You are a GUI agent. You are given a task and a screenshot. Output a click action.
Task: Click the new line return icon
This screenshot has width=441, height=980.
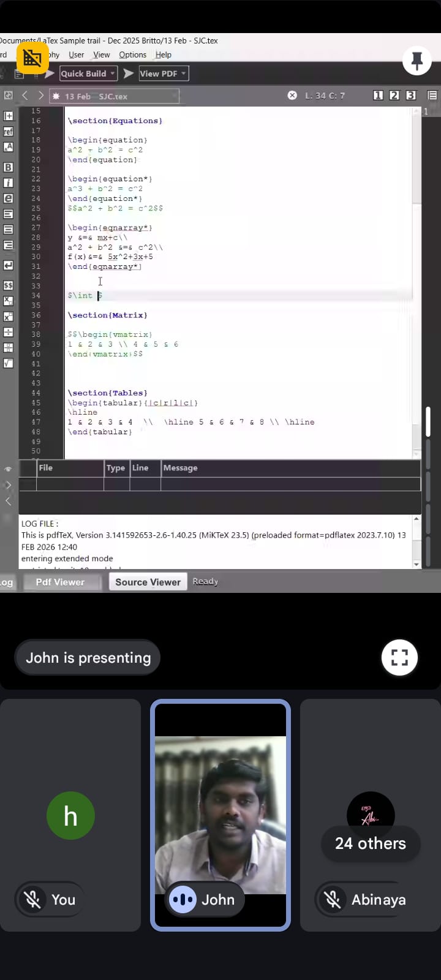pyautogui.click(x=8, y=265)
